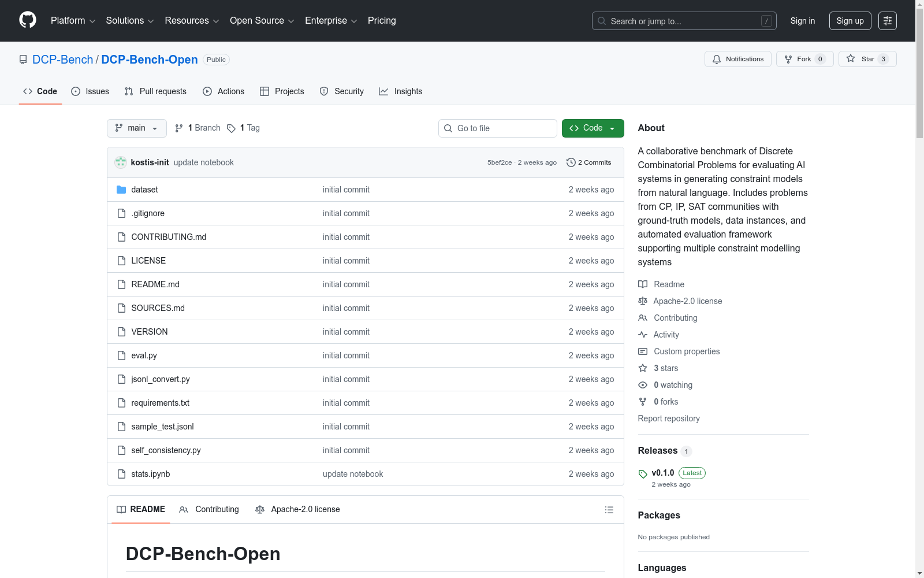Expand the Solutions menu

[x=130, y=21]
